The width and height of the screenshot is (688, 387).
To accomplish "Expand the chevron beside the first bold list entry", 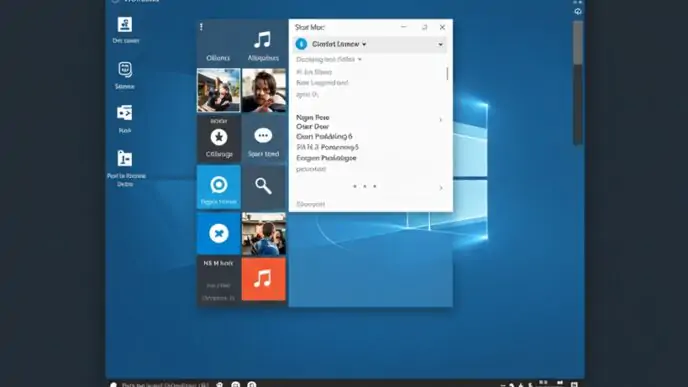I will tap(441, 119).
